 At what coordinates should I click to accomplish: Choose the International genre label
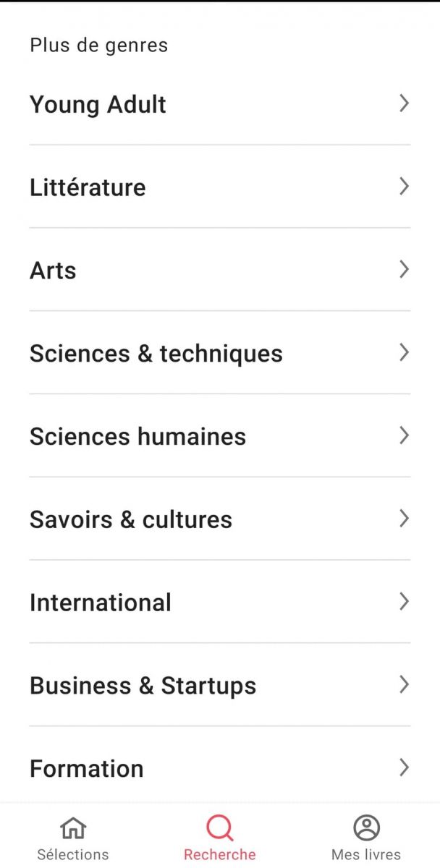[x=101, y=603]
